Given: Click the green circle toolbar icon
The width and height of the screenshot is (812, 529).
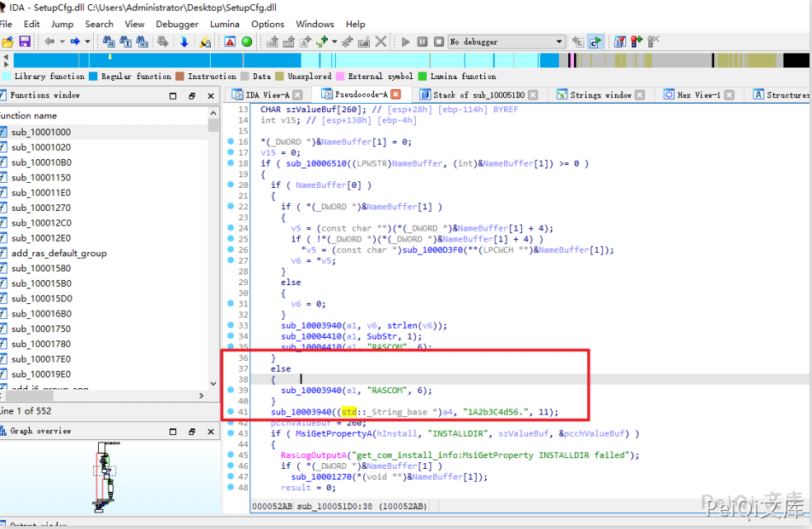Looking at the screenshot, I should (247, 41).
